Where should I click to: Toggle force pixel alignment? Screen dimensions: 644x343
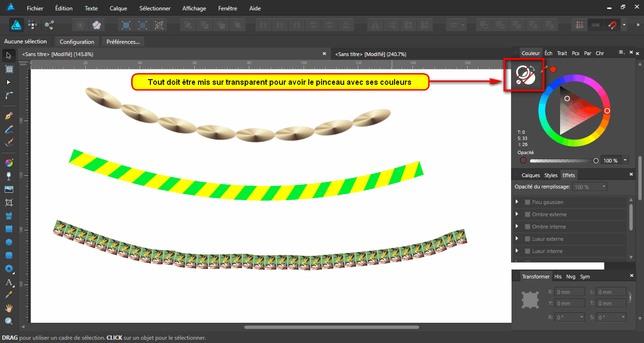(x=580, y=24)
